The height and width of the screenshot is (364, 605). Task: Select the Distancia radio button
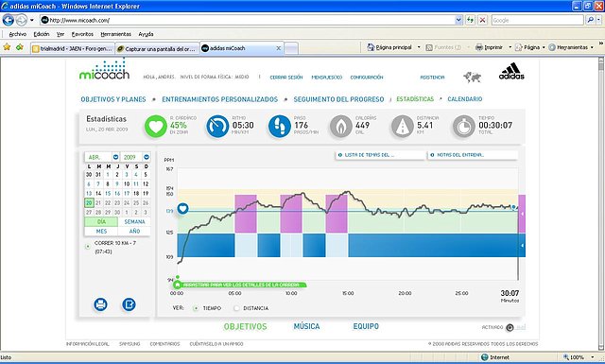click(236, 308)
